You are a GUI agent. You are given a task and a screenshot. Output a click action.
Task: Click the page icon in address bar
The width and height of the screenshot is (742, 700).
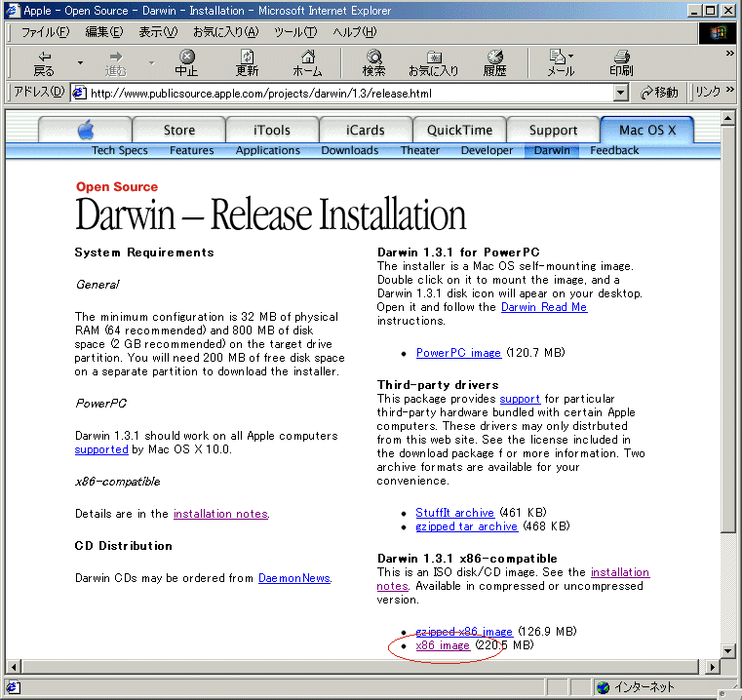[x=79, y=93]
